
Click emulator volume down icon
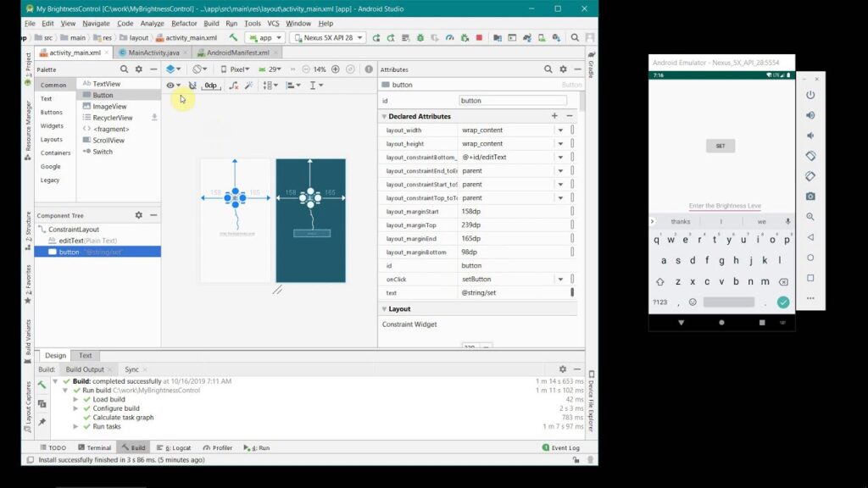810,136
